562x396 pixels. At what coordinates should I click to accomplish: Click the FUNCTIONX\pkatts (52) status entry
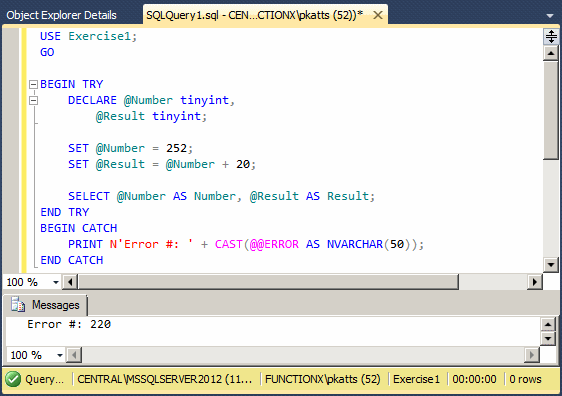[x=323, y=380]
